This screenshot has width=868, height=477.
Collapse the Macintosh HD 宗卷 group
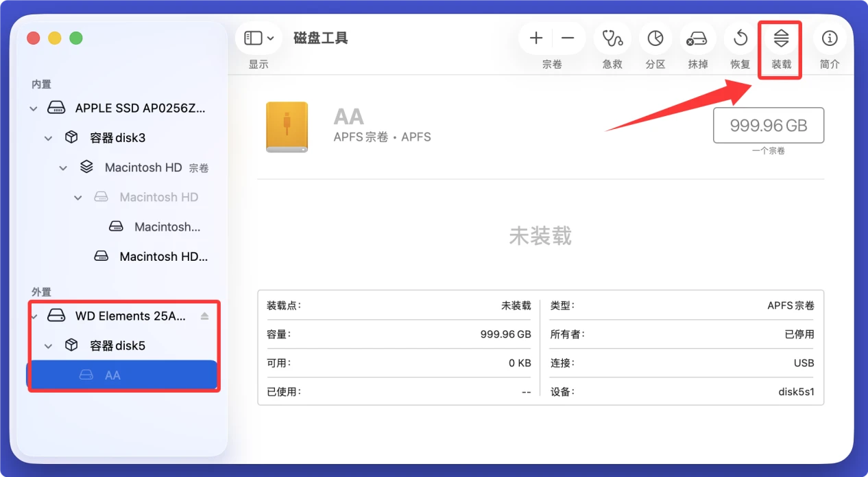coord(62,167)
